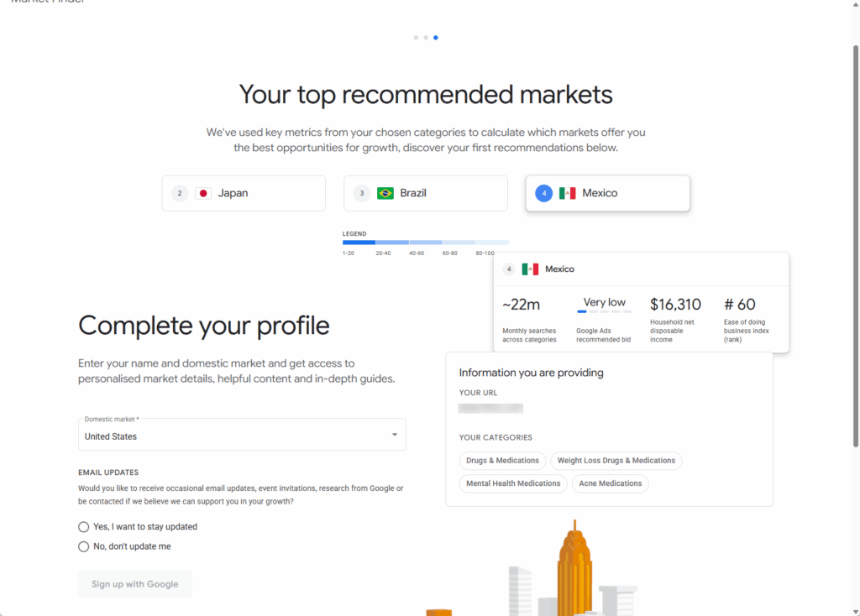Select the "Drugs & Medications" category chip
The width and height of the screenshot is (860, 616).
click(x=502, y=460)
